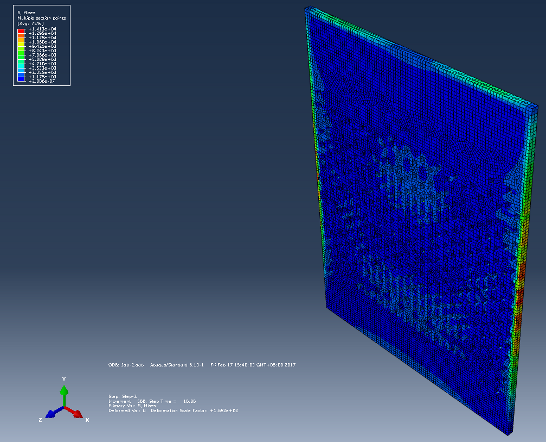Select the X label beside the triad
546x442 pixels.
pyautogui.click(x=87, y=420)
